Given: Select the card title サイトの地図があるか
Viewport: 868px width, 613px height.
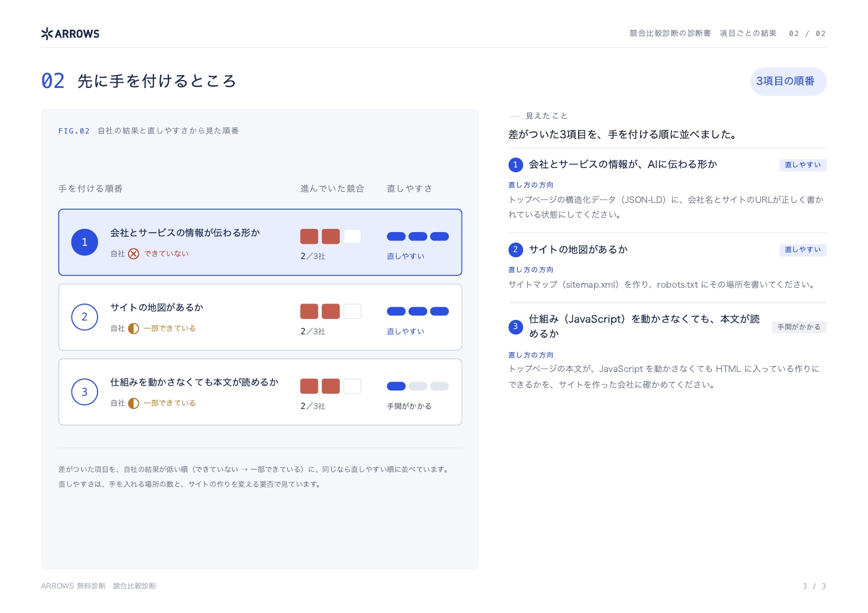Looking at the screenshot, I should [157, 307].
